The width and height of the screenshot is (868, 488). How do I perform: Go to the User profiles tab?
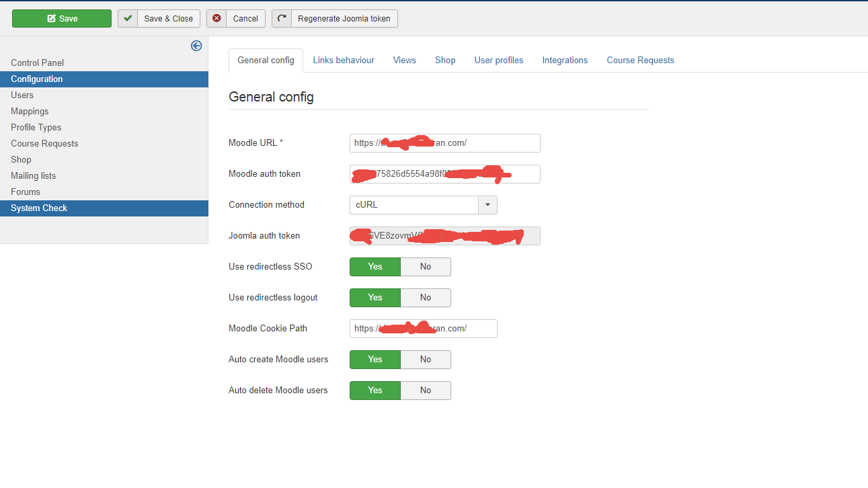[x=499, y=60]
